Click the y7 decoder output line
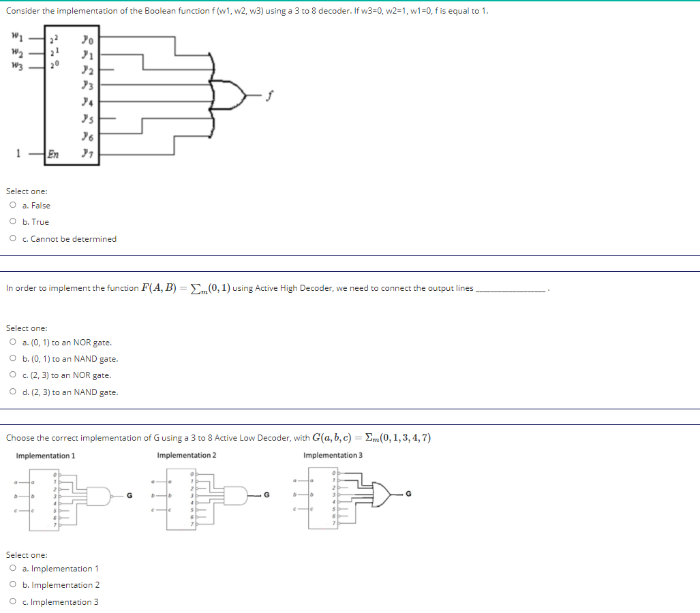This screenshot has height=613, width=700. 136,155
